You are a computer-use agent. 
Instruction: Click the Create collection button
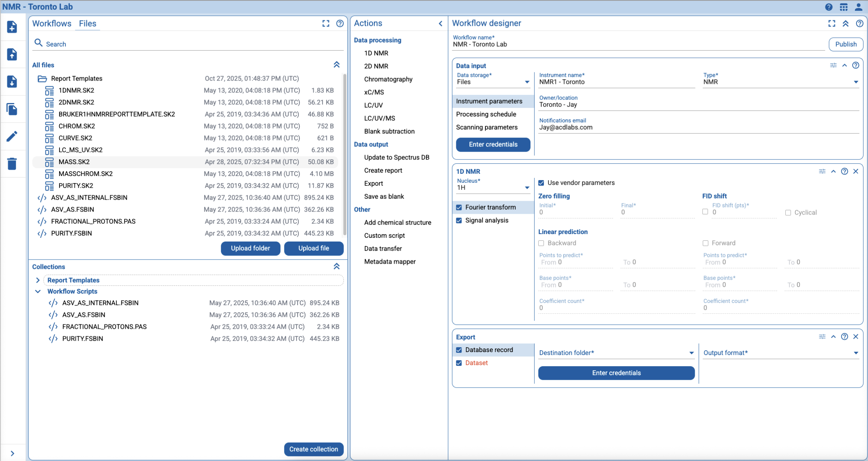coord(314,449)
